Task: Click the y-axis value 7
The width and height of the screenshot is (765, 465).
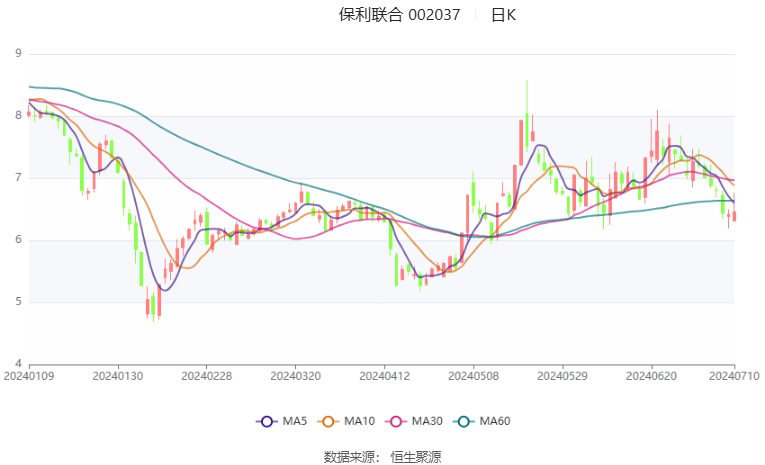Action: click(19, 177)
